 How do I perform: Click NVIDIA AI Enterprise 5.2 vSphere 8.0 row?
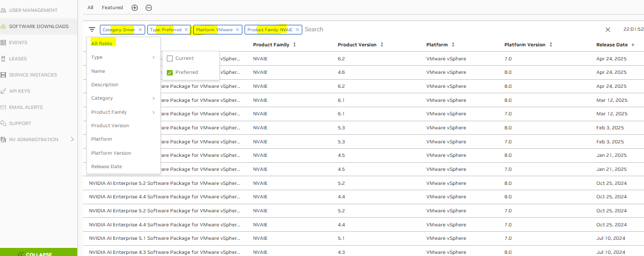tap(363, 183)
